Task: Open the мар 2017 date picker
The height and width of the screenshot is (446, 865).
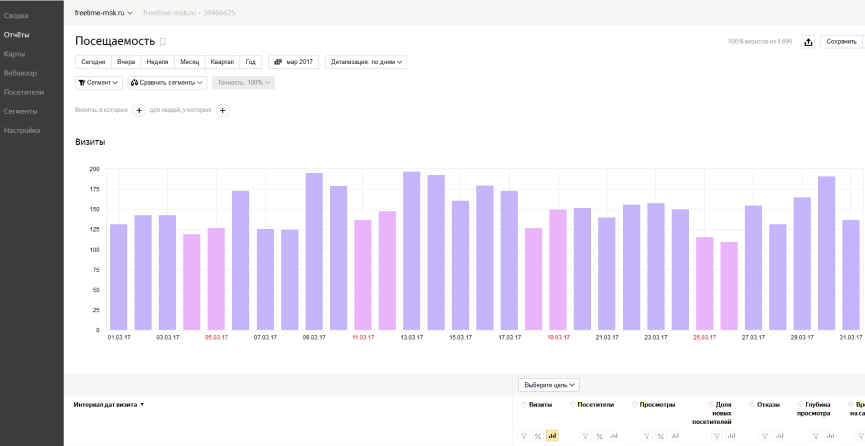Action: 293,62
